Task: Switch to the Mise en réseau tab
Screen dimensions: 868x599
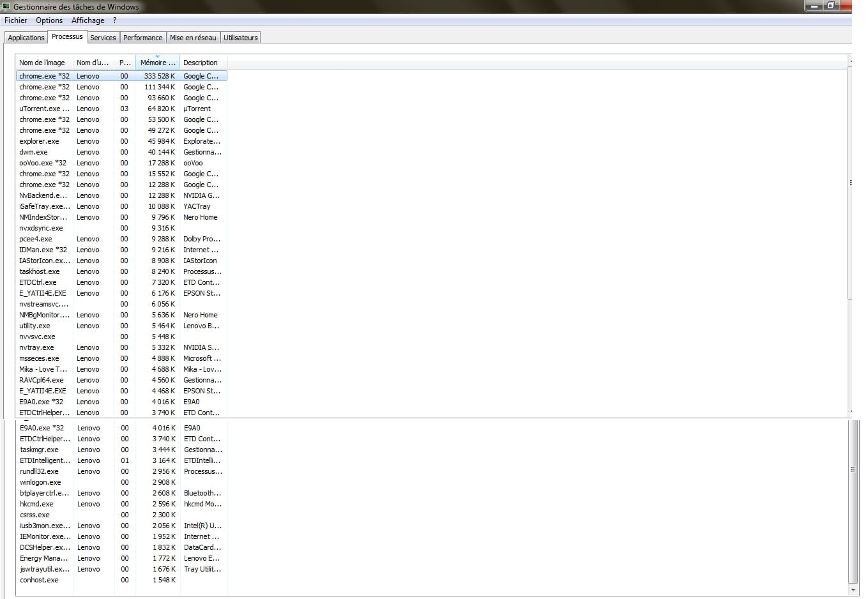Action: (x=193, y=38)
